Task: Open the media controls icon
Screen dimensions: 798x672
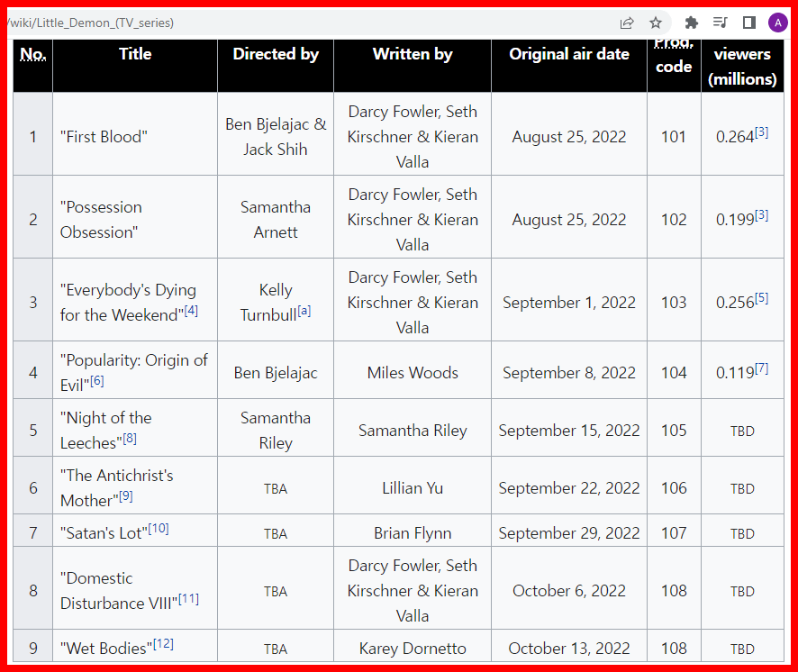Action: coord(720,23)
